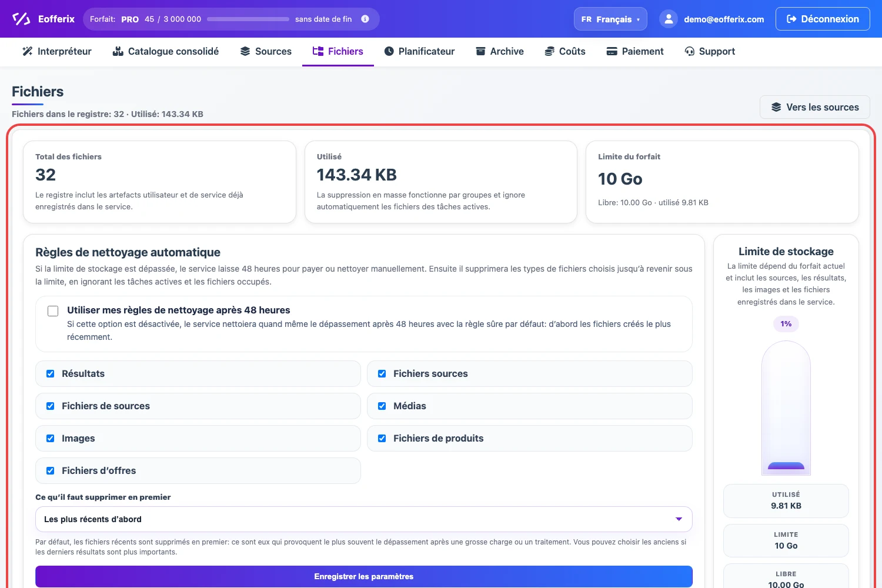
Task: Click the Limite de stockage heading
Action: click(x=786, y=251)
